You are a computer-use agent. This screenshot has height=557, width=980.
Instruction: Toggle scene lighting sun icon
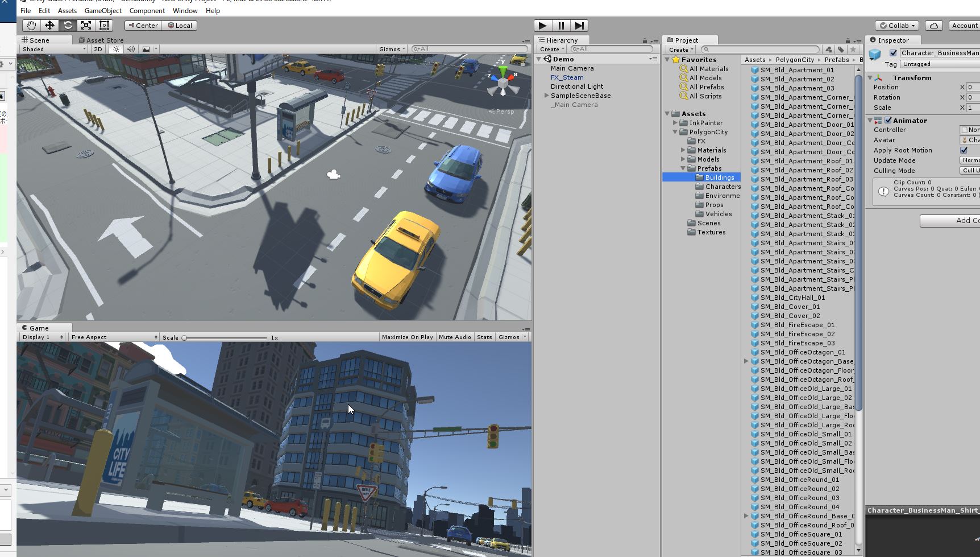(116, 49)
